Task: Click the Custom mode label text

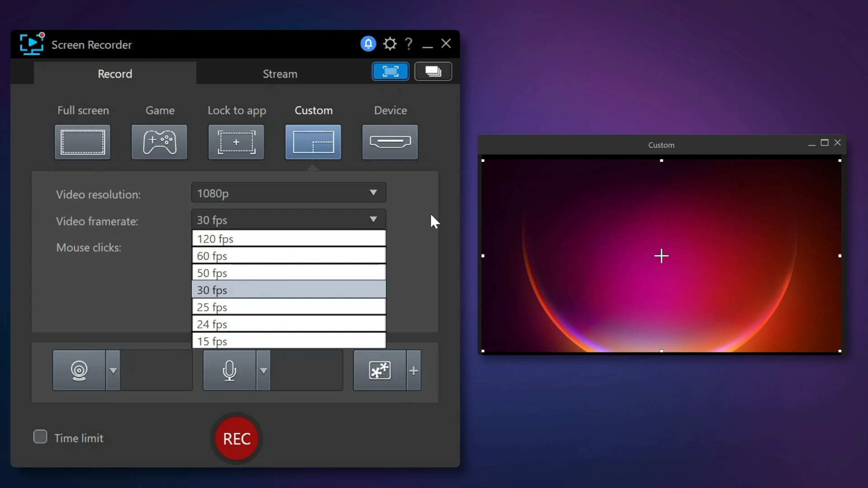Action: 314,110
